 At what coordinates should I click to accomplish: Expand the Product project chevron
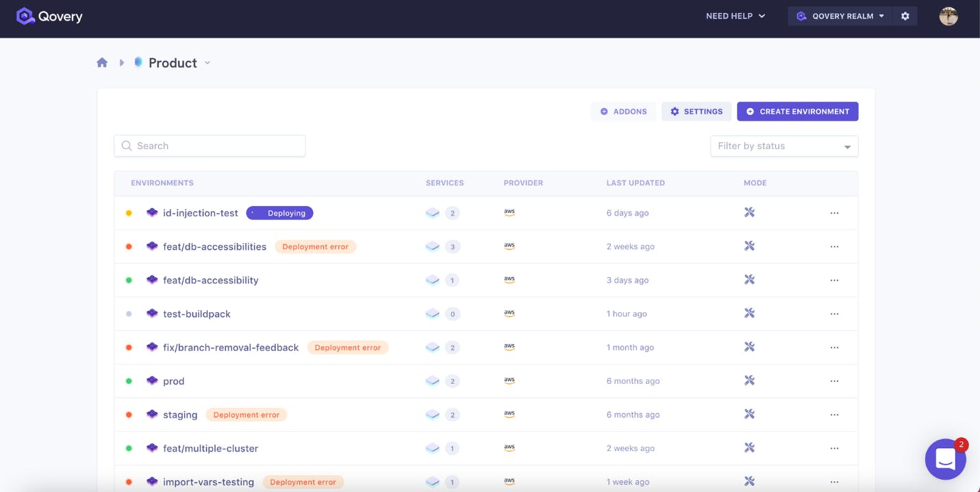[x=208, y=63]
